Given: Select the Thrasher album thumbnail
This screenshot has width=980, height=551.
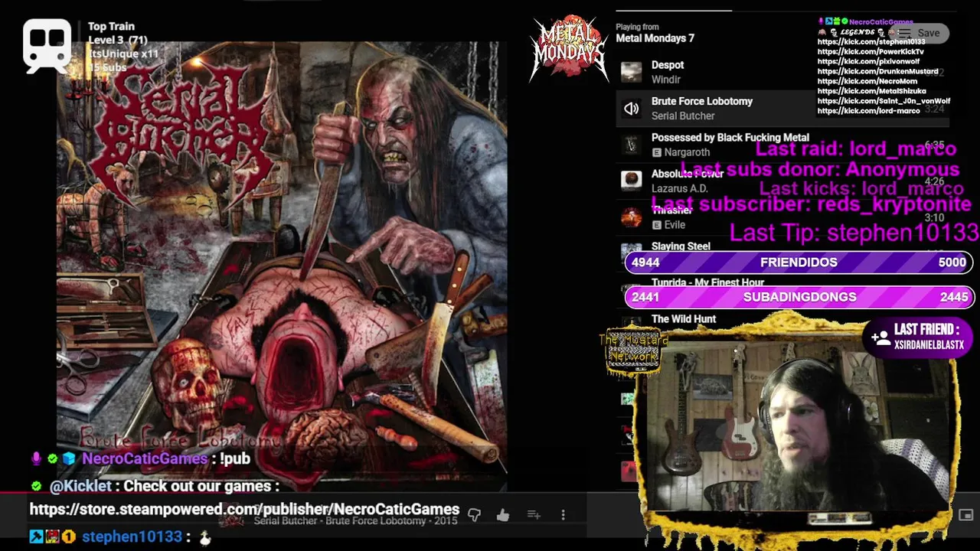Looking at the screenshot, I should [x=631, y=217].
